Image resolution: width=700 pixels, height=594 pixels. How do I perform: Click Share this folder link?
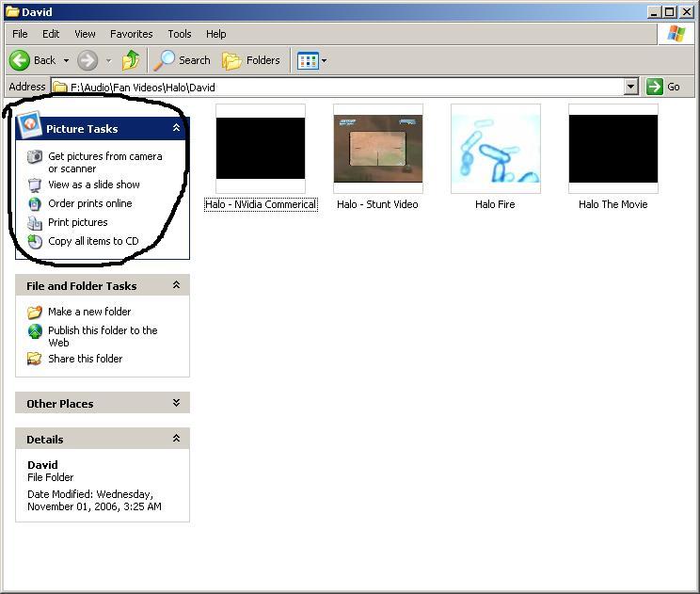pyautogui.click(x=85, y=359)
